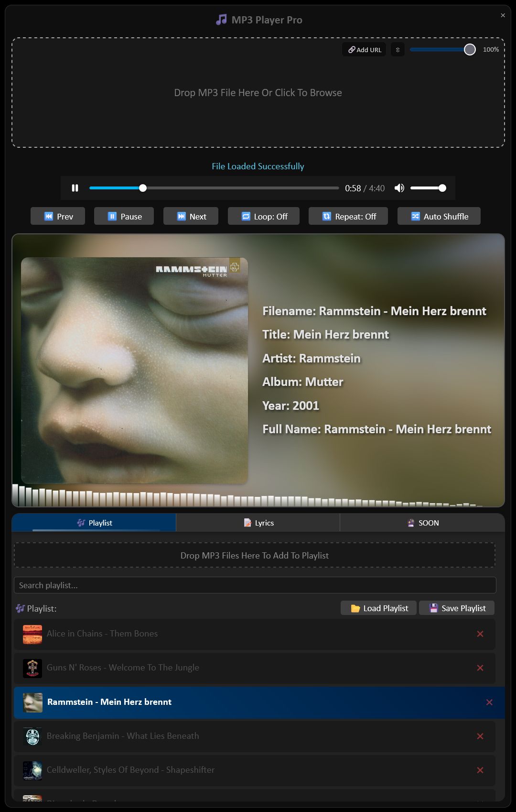This screenshot has width=516, height=812.
Task: Close the MP3 Player Pro window
Action: tap(503, 15)
